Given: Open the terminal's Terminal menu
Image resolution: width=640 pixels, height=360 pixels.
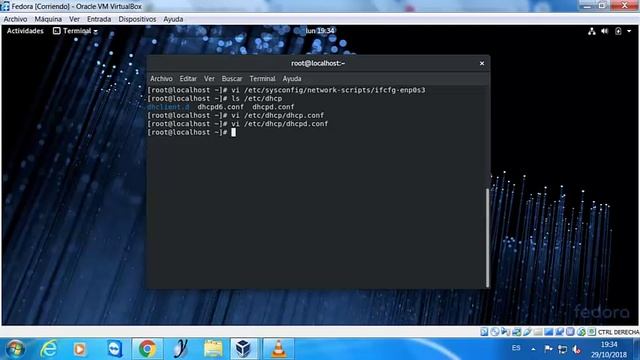Looking at the screenshot, I should (262, 79).
